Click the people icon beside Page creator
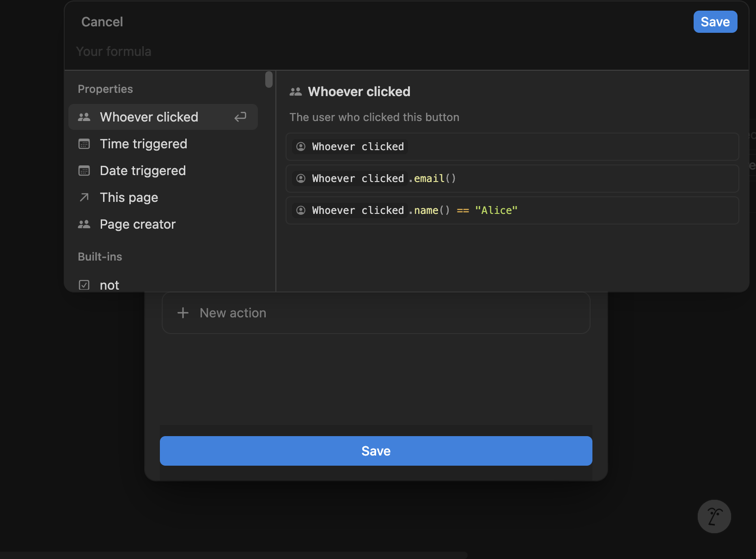This screenshot has width=756, height=559. pos(84,224)
